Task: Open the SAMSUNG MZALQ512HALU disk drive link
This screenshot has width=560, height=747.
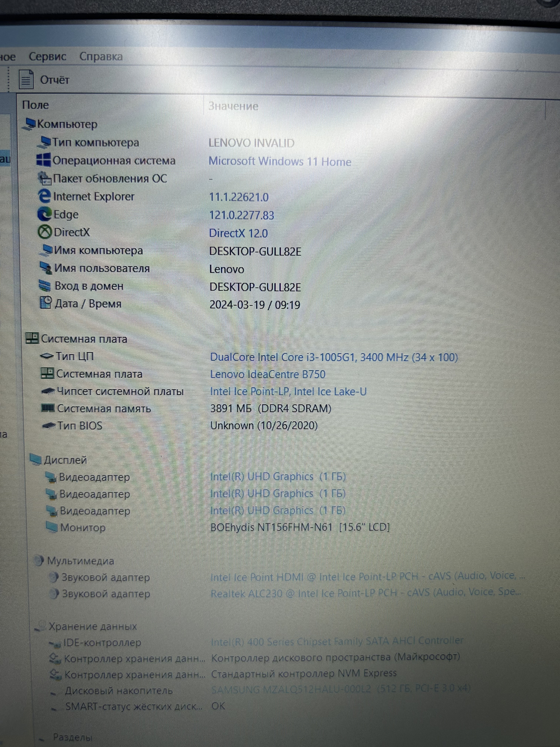Action: click(x=341, y=689)
